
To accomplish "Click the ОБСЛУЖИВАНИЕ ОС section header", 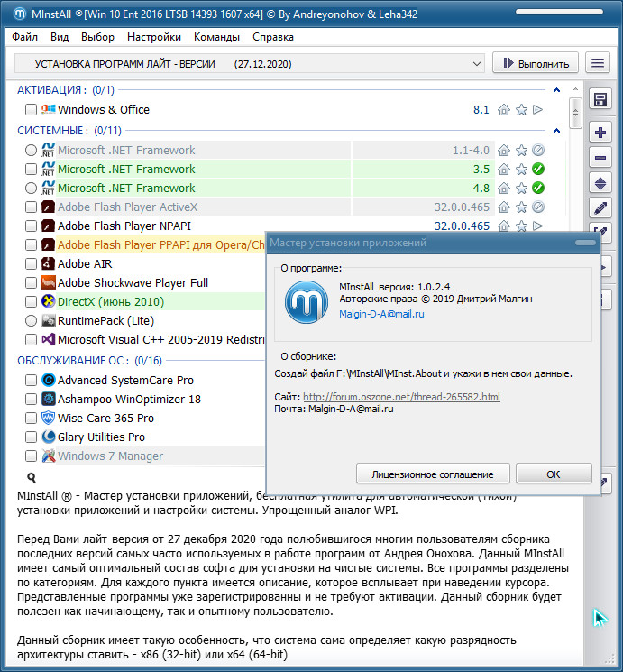I will point(89,361).
